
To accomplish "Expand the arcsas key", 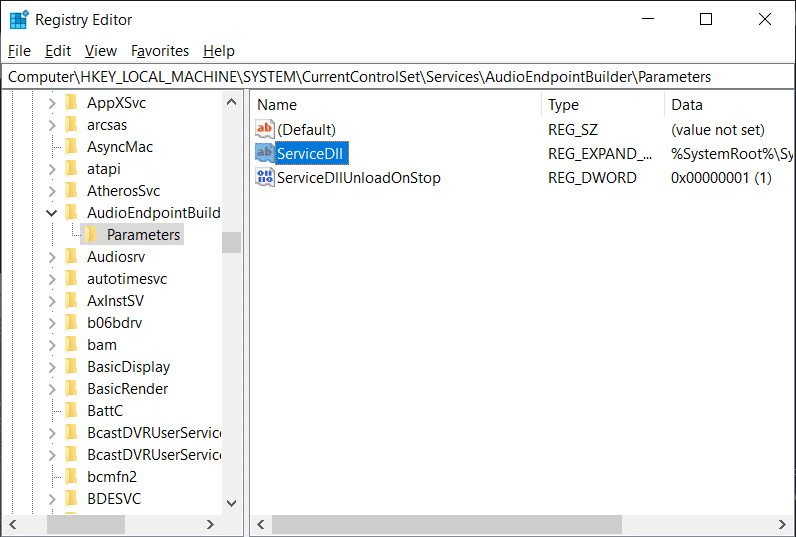I will 52,125.
